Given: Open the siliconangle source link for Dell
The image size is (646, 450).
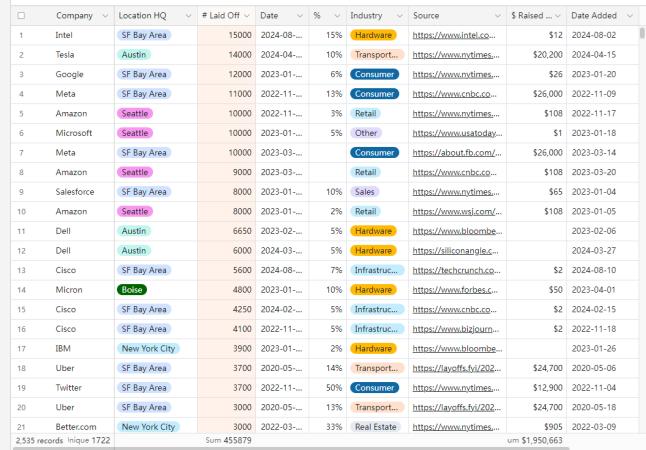Looking at the screenshot, I should click(454, 250).
